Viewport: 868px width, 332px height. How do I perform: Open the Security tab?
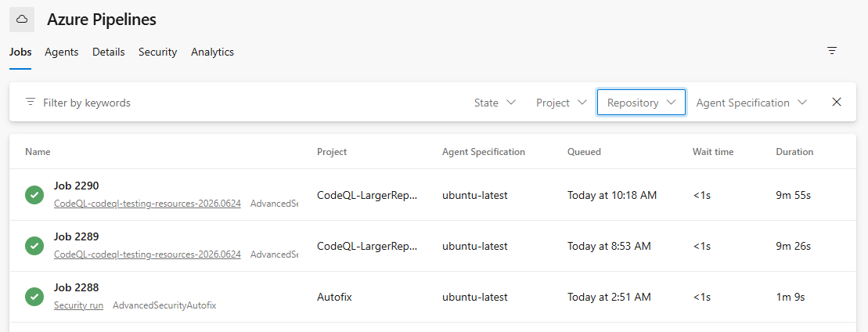(158, 52)
